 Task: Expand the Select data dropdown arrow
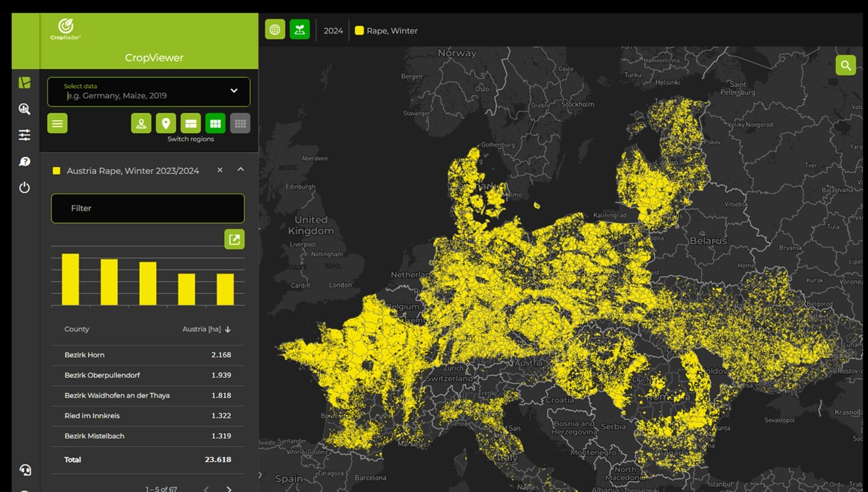click(x=234, y=90)
